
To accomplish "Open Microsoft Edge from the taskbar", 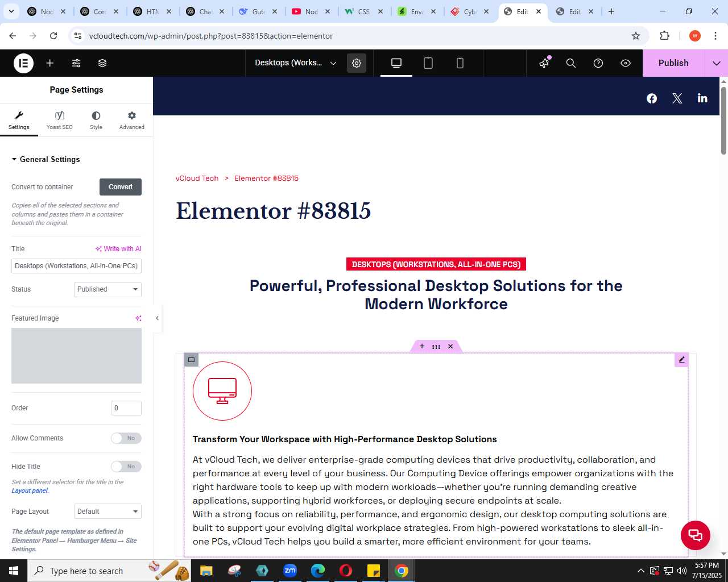I will (318, 571).
